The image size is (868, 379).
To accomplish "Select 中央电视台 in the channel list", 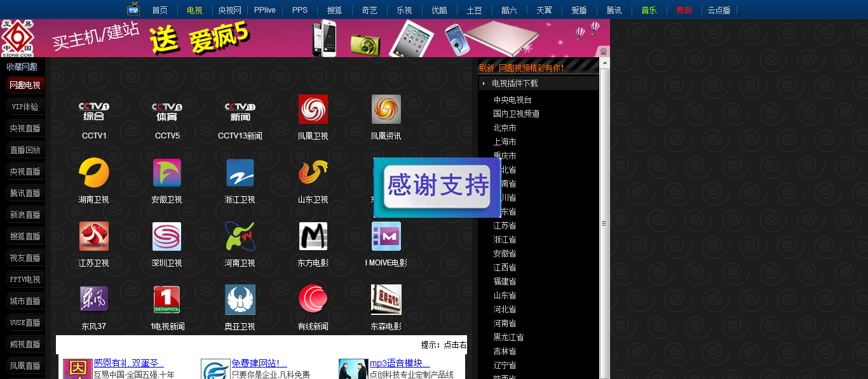I will click(513, 100).
